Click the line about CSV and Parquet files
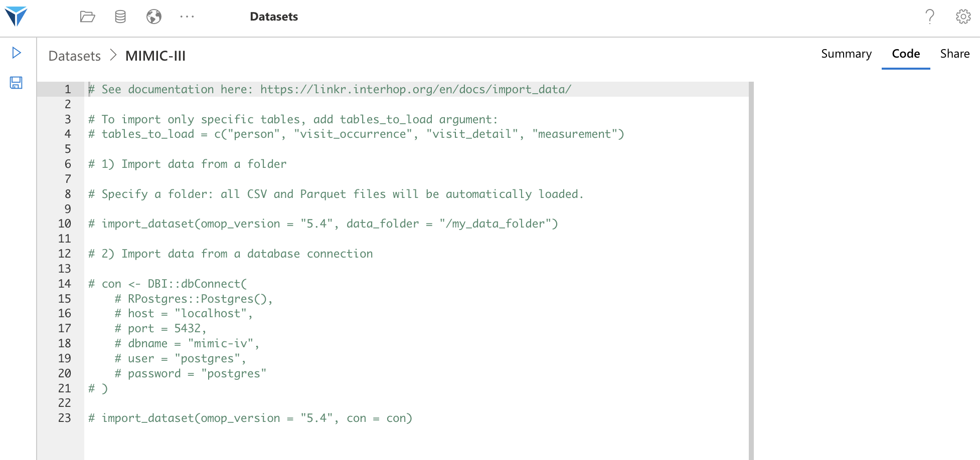The height and width of the screenshot is (460, 980). pyautogui.click(x=336, y=194)
